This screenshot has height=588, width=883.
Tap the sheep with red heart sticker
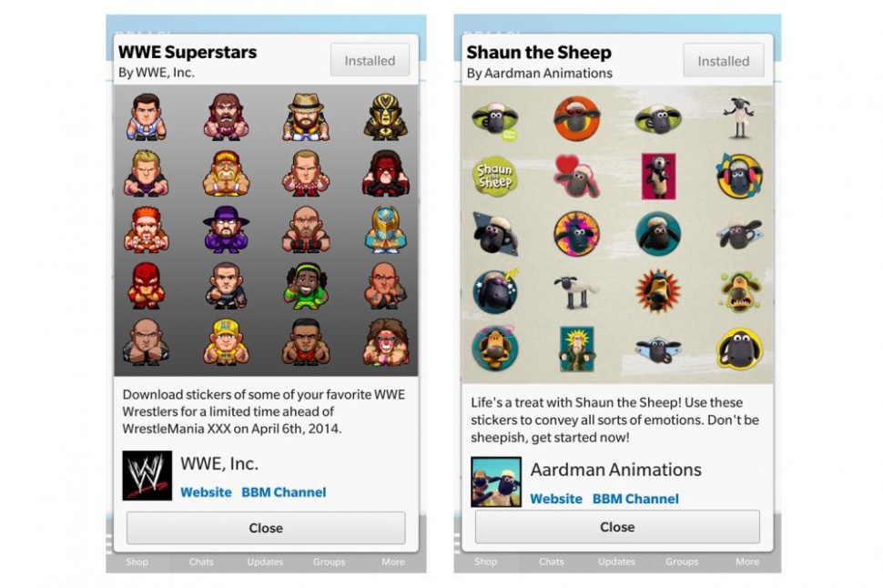pos(576,177)
